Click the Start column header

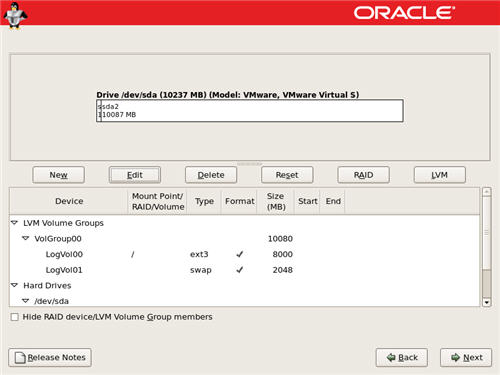[x=307, y=201]
